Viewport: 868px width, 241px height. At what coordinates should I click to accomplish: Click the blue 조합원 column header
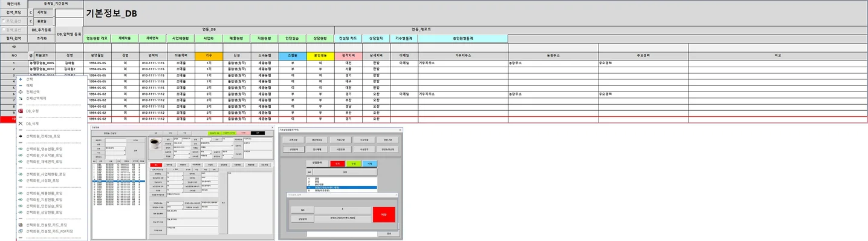coord(292,55)
